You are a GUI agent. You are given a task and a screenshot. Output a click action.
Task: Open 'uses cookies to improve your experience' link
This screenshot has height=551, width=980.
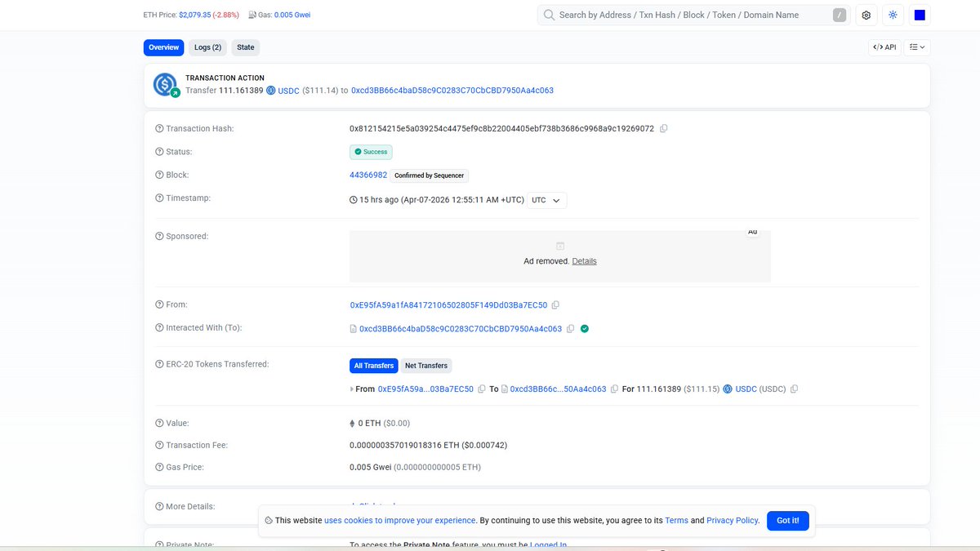[x=400, y=520]
